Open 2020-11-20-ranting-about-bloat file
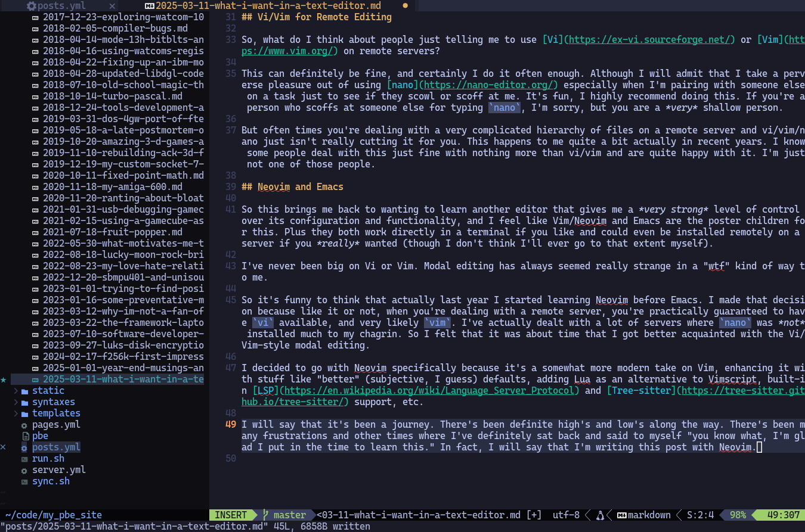The width and height of the screenshot is (805, 532). click(x=123, y=198)
